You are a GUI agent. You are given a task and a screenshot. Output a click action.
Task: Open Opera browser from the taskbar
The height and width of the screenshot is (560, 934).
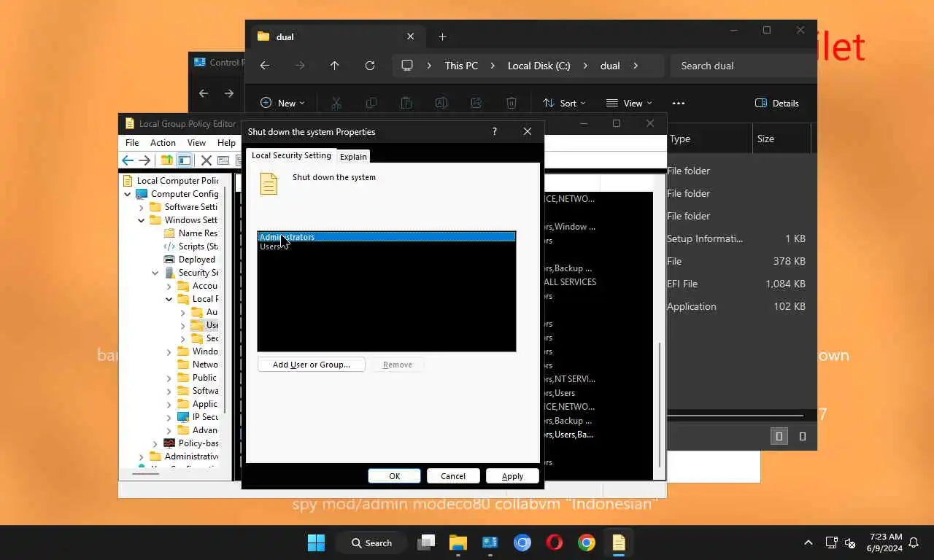point(555,542)
